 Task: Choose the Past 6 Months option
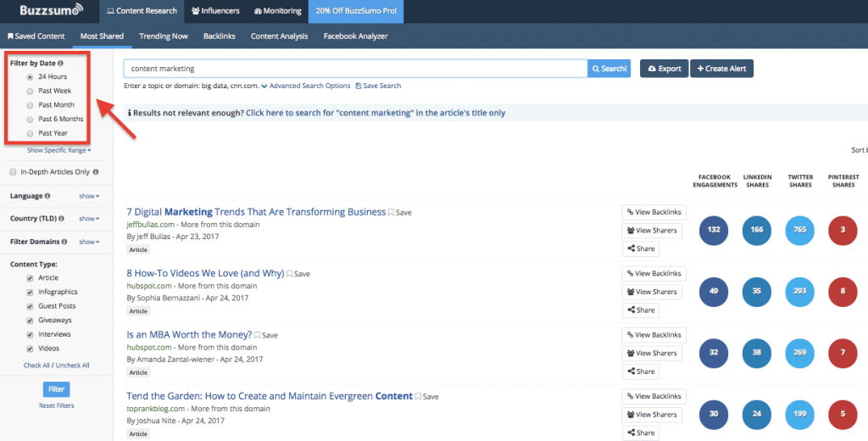pos(30,119)
